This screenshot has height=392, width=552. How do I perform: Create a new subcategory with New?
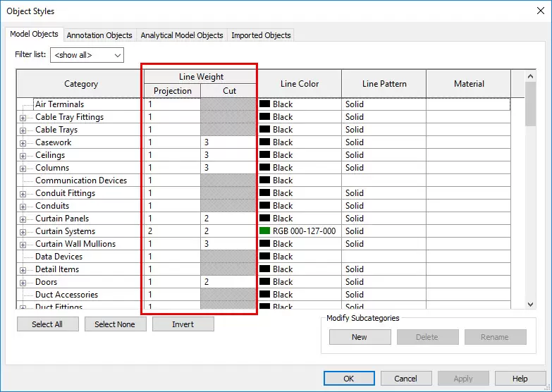[360, 337]
